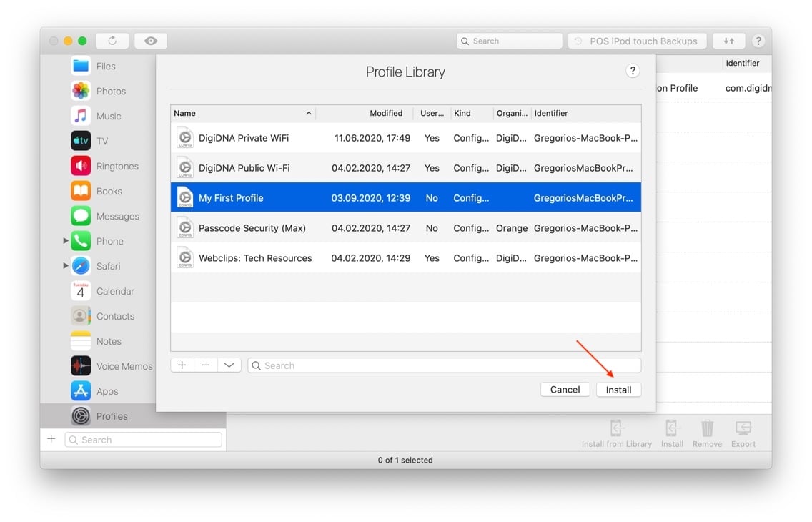Click the sidebar plus button
Screen dimensions: 812x522
[51, 439]
